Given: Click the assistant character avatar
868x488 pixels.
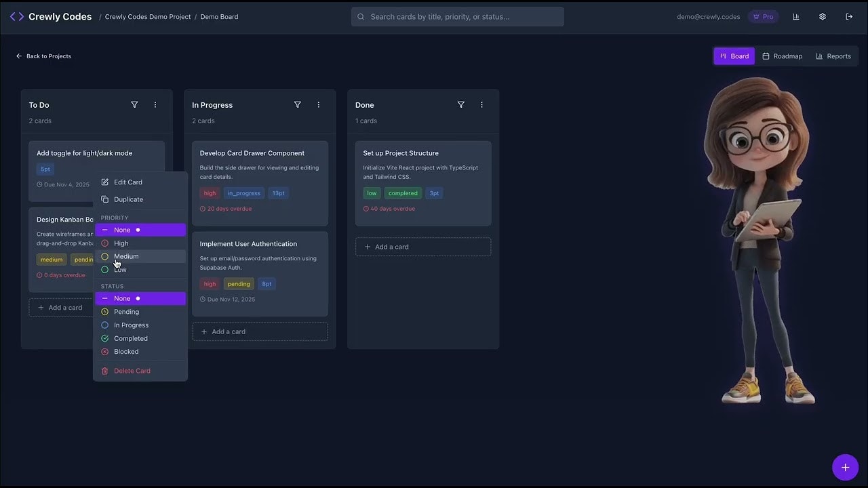Looking at the screenshot, I should (x=759, y=241).
